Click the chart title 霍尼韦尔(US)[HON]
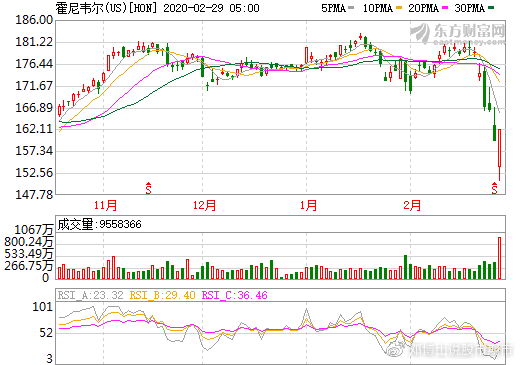Image resolution: width=520 pixels, height=365 pixels. (x=106, y=8)
